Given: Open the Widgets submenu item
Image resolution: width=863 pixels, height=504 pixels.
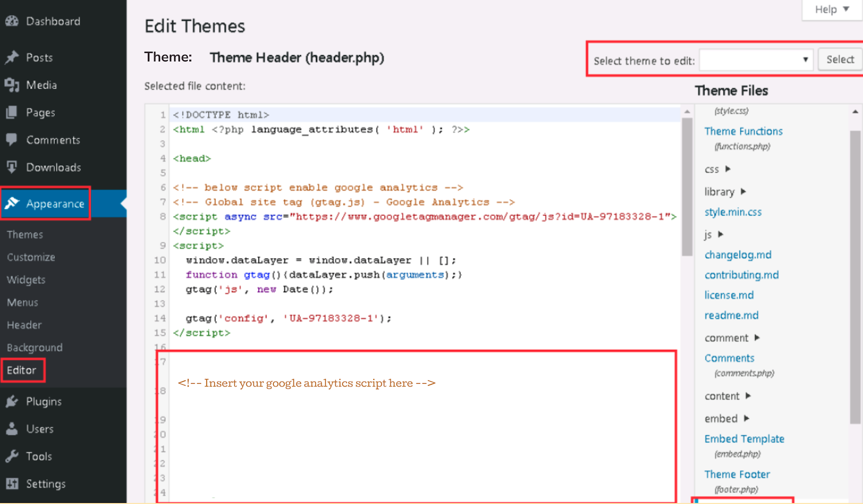Looking at the screenshot, I should (x=26, y=280).
